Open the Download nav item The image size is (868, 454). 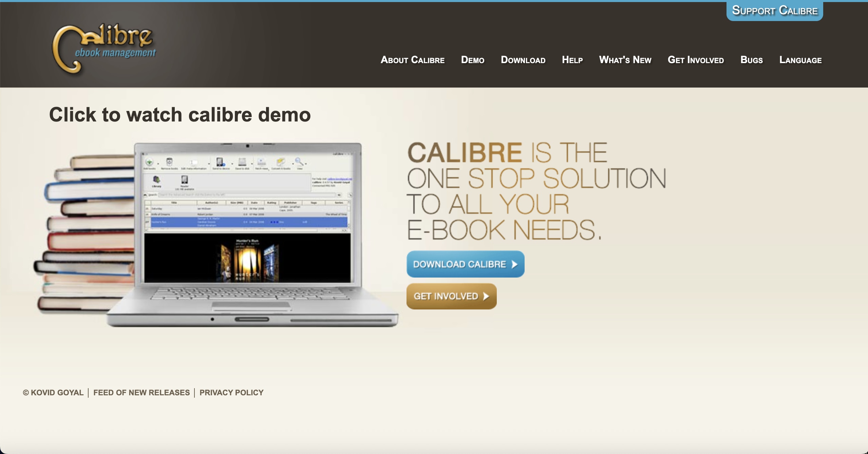pyautogui.click(x=523, y=60)
